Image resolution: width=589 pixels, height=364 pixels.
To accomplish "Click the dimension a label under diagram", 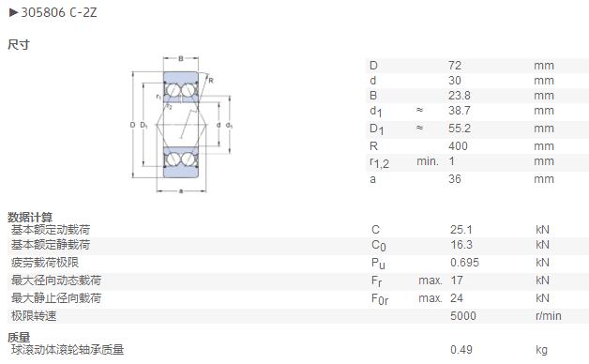I will 181,191.
